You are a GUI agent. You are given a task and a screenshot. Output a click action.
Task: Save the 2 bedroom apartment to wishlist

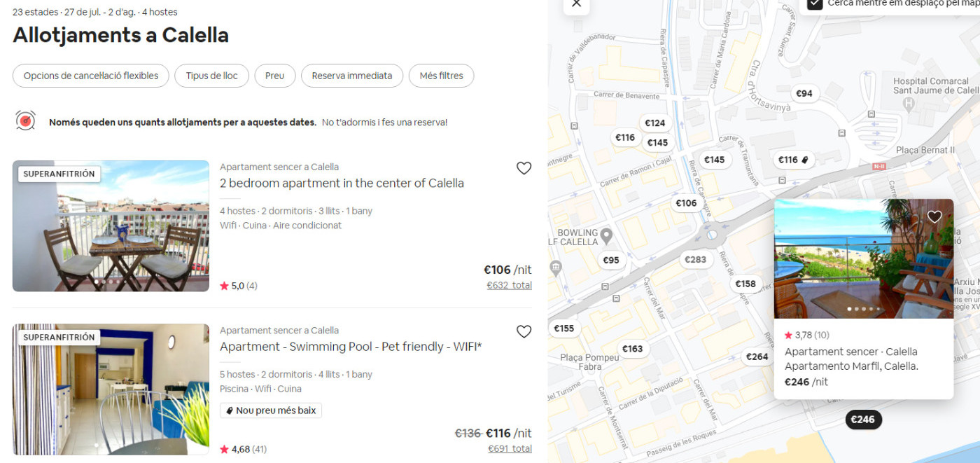[x=524, y=168]
